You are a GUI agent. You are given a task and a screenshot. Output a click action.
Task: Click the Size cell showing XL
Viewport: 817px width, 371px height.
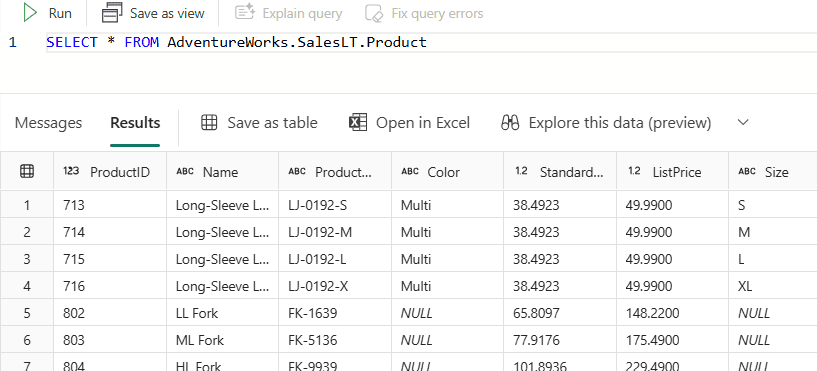click(x=773, y=286)
